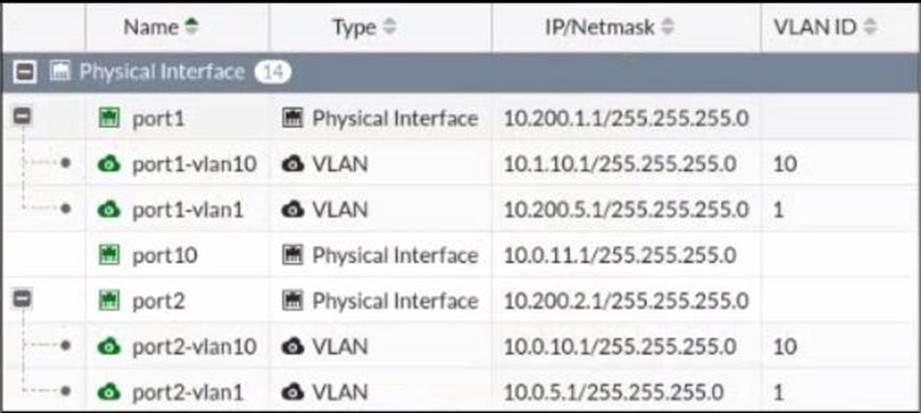Select the port1-vlan10 interface name
The height and width of the screenshot is (413, 921).
[194, 164]
